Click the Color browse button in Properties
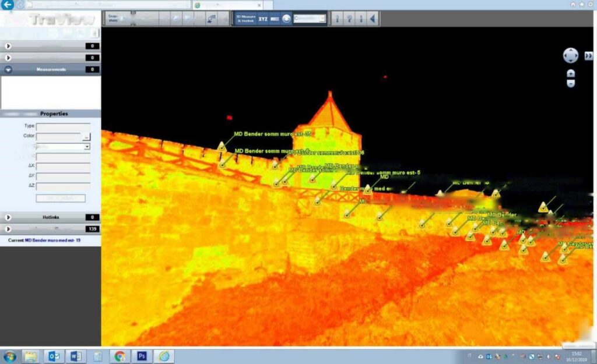 [x=86, y=136]
